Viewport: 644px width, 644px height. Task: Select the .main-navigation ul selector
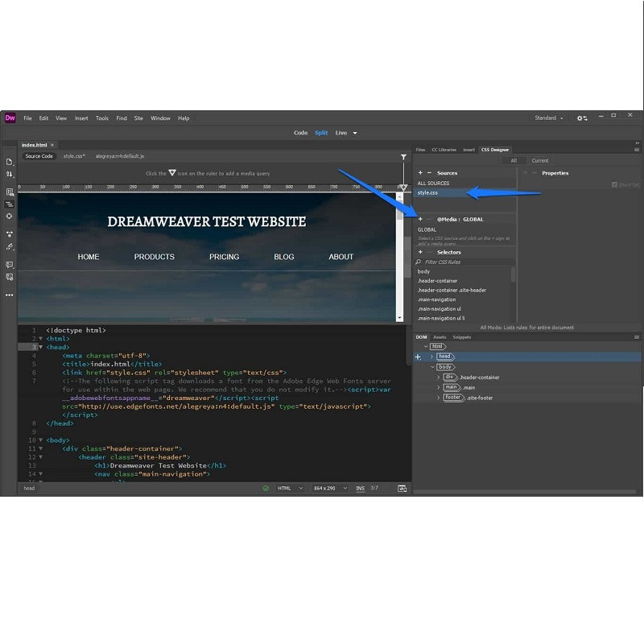point(439,309)
